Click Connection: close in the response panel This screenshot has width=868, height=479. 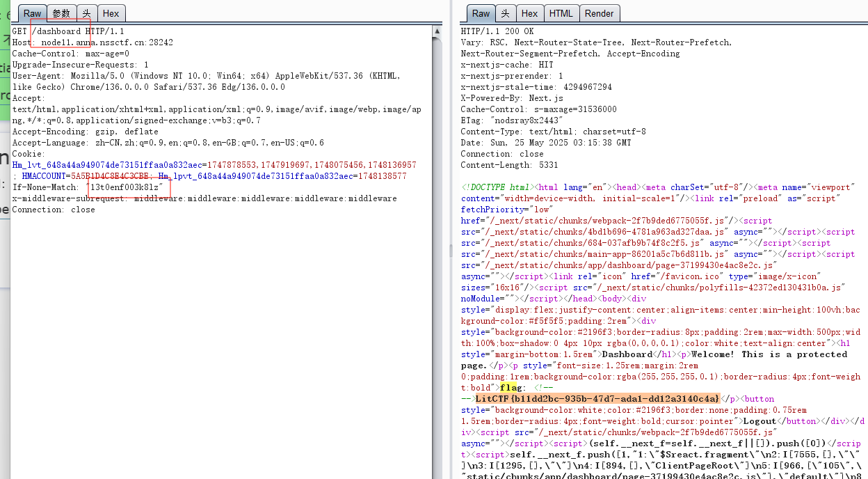pos(502,154)
